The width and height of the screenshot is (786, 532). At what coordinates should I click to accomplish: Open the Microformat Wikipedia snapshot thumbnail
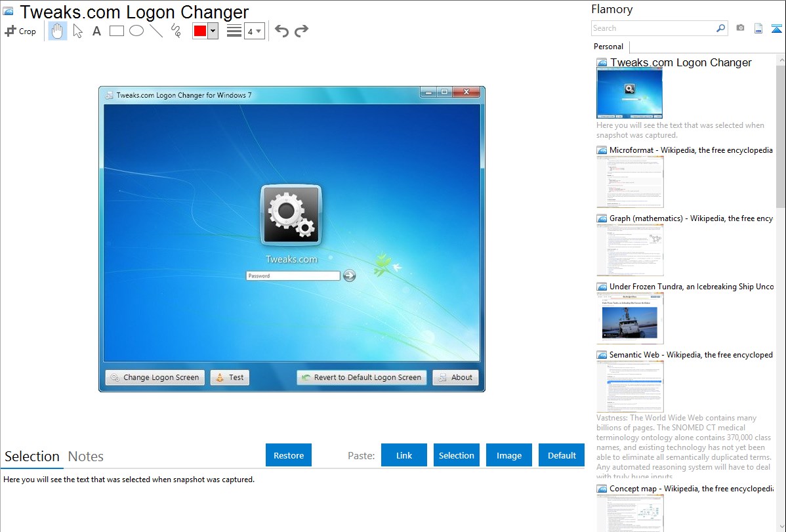pyautogui.click(x=630, y=182)
